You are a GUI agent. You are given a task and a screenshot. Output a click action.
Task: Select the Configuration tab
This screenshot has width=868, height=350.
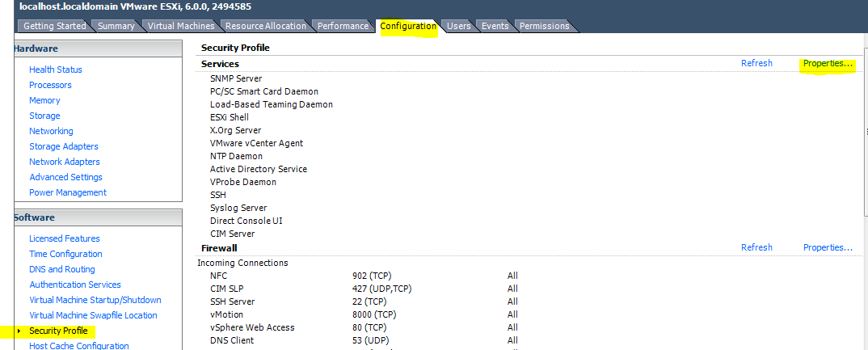tap(408, 26)
